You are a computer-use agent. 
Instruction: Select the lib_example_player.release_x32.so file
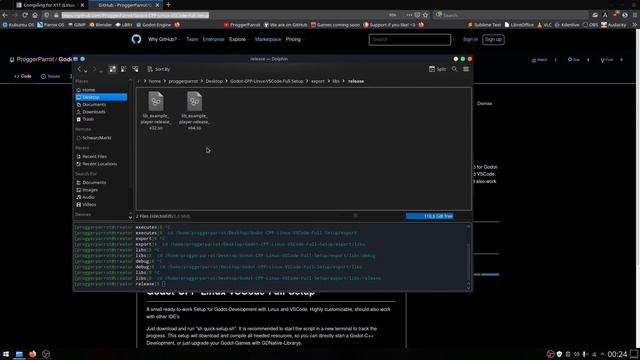[156, 111]
